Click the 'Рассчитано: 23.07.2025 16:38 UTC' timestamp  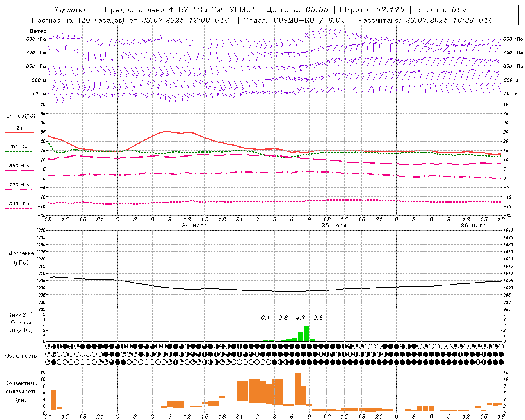pyautogui.click(x=426, y=20)
